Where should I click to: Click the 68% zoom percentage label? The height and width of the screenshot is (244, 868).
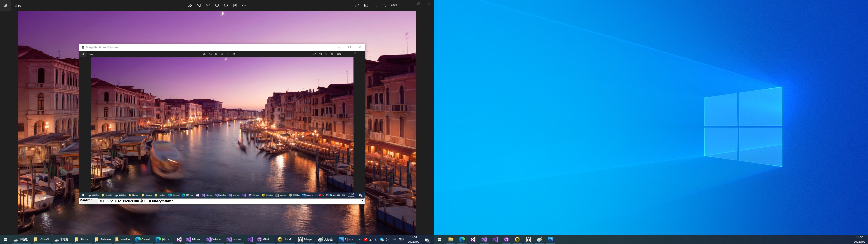394,5
